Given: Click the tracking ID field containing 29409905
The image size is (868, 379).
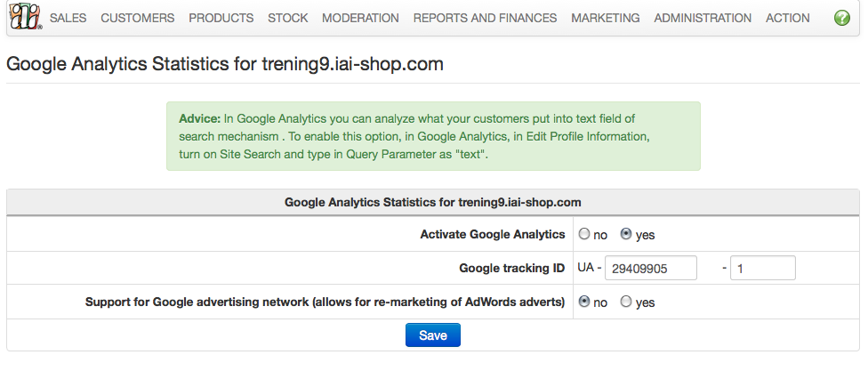Looking at the screenshot, I should [650, 268].
